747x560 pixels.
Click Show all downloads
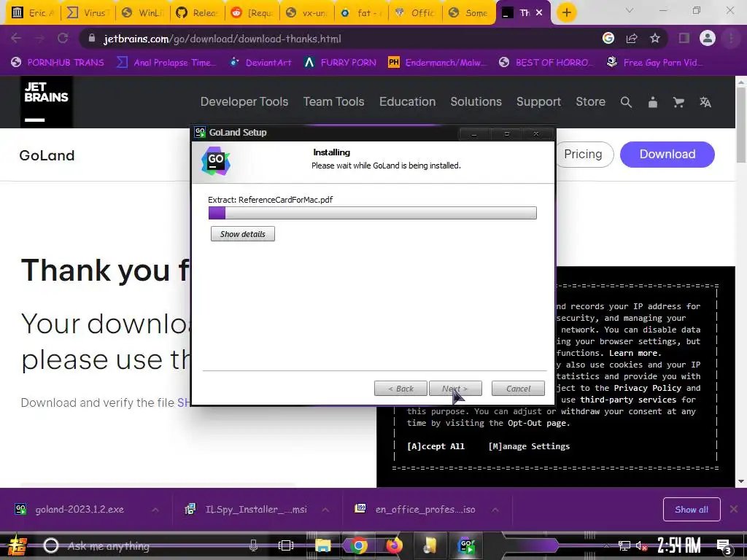click(692, 510)
